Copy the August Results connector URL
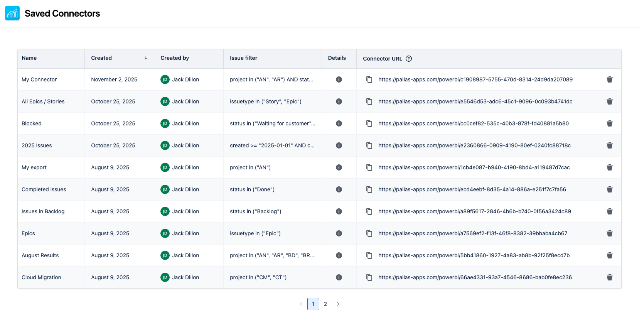The width and height of the screenshot is (644, 314). [x=369, y=255]
